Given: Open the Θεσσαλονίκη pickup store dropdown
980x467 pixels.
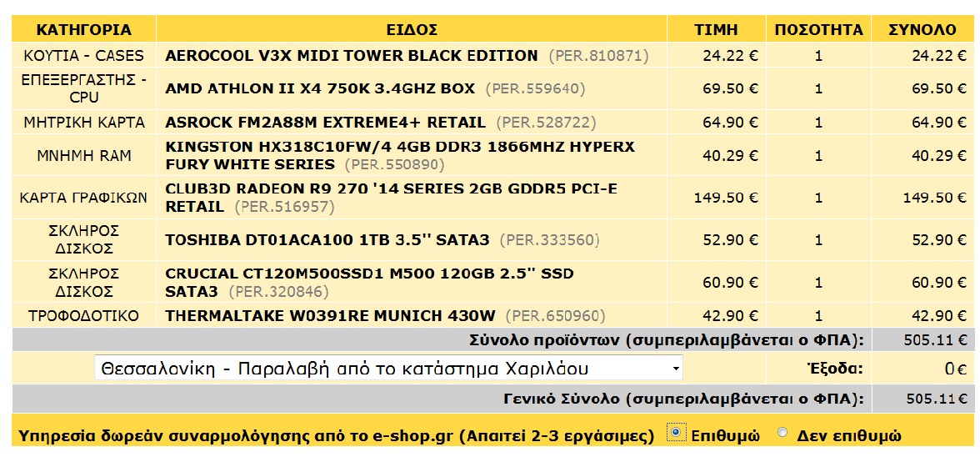Looking at the screenshot, I should click(x=388, y=369).
